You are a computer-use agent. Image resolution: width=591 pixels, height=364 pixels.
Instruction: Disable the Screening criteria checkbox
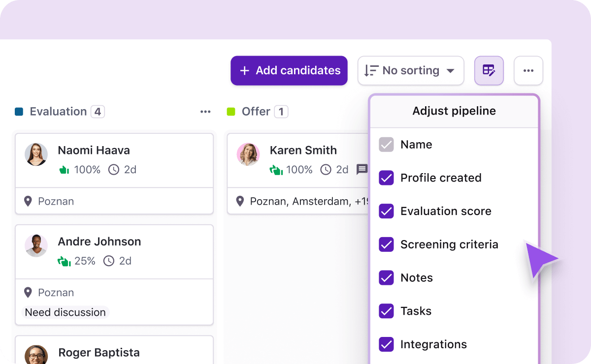click(386, 244)
